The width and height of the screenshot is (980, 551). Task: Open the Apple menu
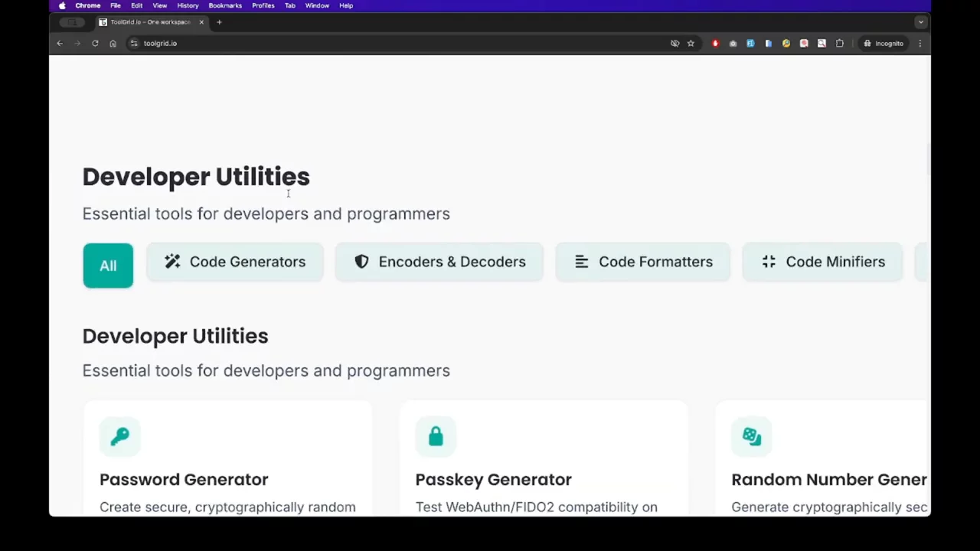62,5
